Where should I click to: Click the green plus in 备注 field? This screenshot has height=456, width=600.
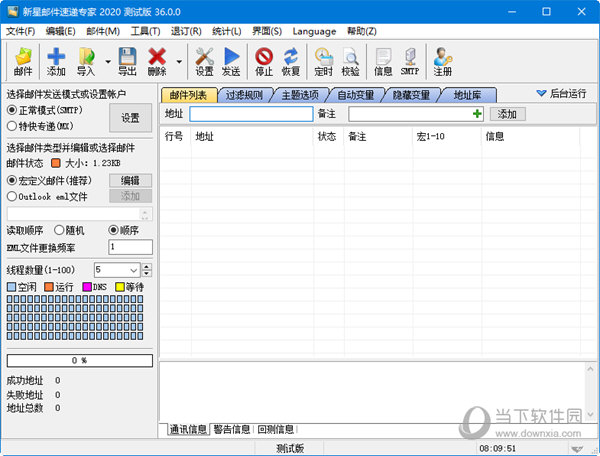[477, 114]
